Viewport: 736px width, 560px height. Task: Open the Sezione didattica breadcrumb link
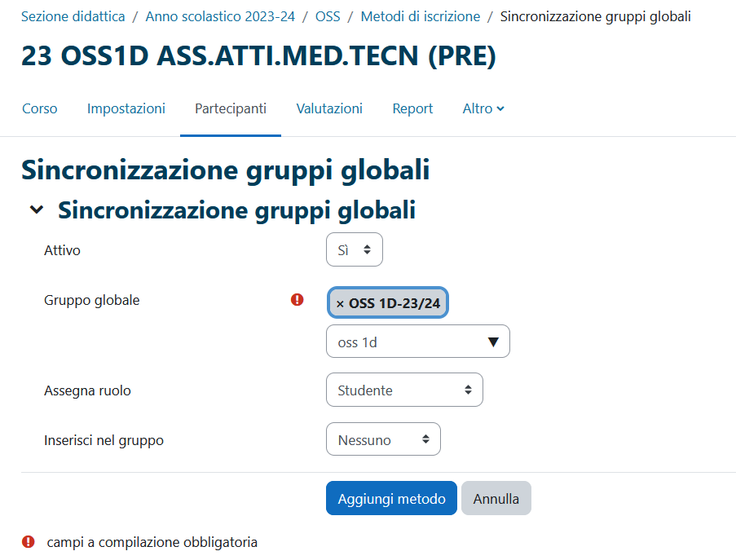pyautogui.click(x=73, y=16)
